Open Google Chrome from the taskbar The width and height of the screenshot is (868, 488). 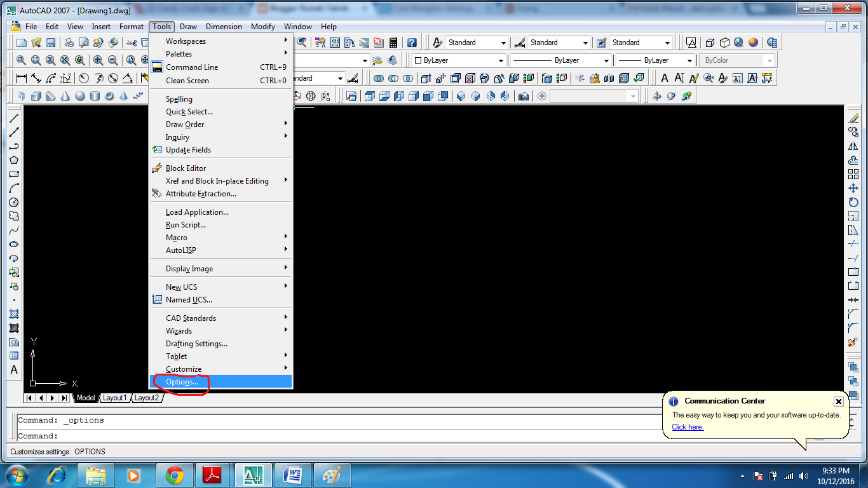[175, 475]
